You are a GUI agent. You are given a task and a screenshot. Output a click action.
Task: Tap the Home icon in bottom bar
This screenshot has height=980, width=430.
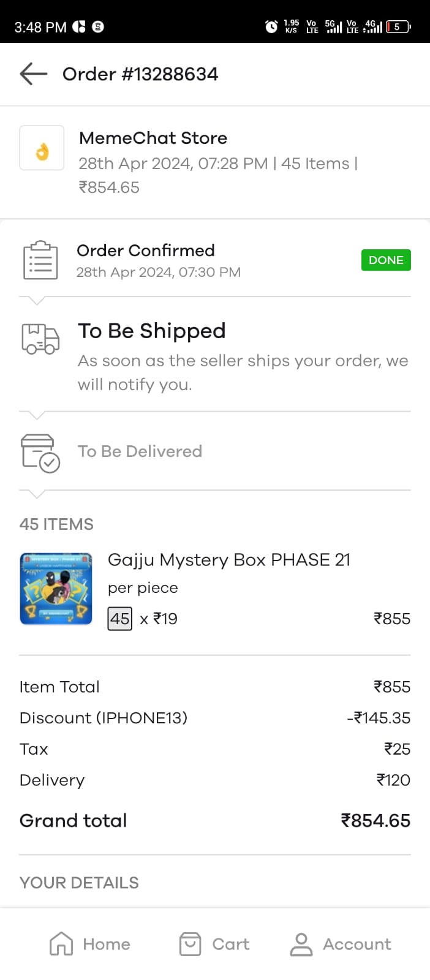[x=61, y=944]
